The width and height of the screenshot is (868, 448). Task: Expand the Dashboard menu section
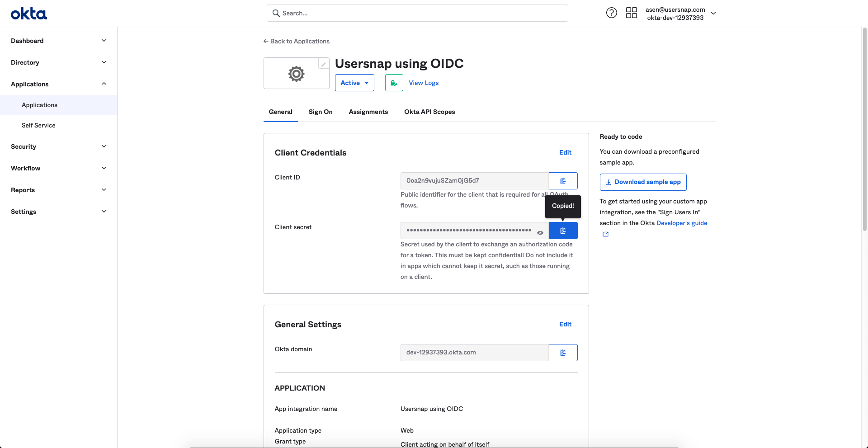pyautogui.click(x=59, y=41)
